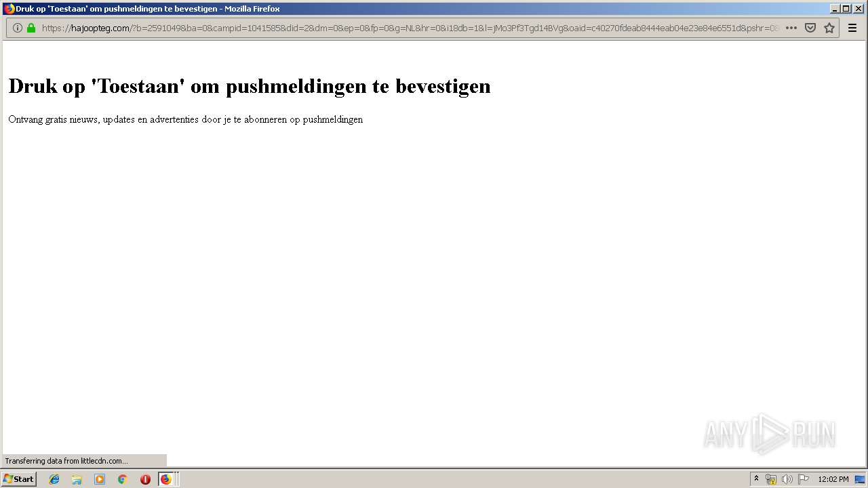The width and height of the screenshot is (868, 488).
Task: Close the Firefox window
Action: tap(859, 9)
